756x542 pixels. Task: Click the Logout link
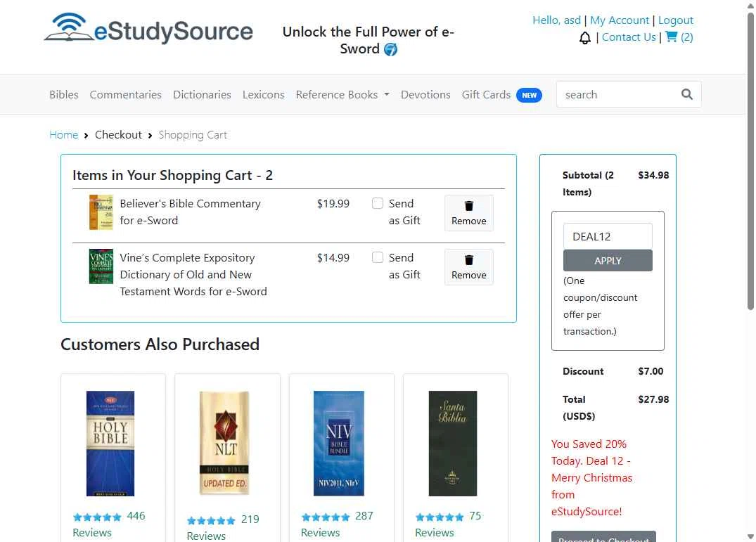[676, 20]
